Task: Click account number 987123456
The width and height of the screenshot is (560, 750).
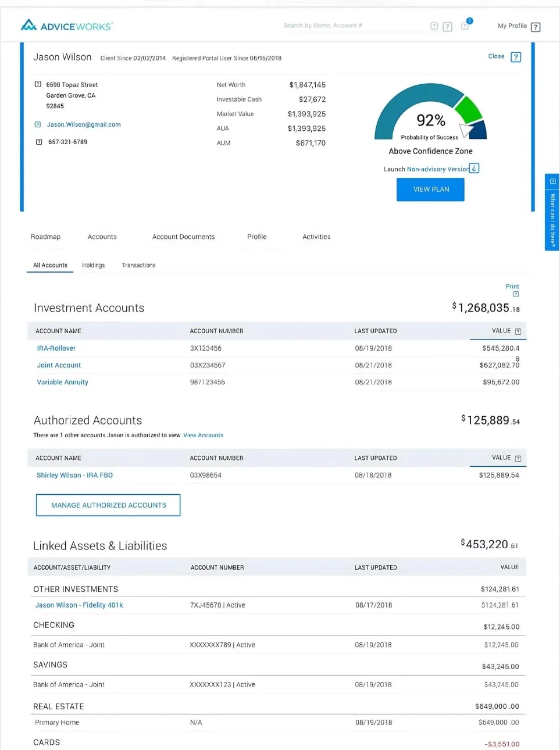Action: pos(208,382)
